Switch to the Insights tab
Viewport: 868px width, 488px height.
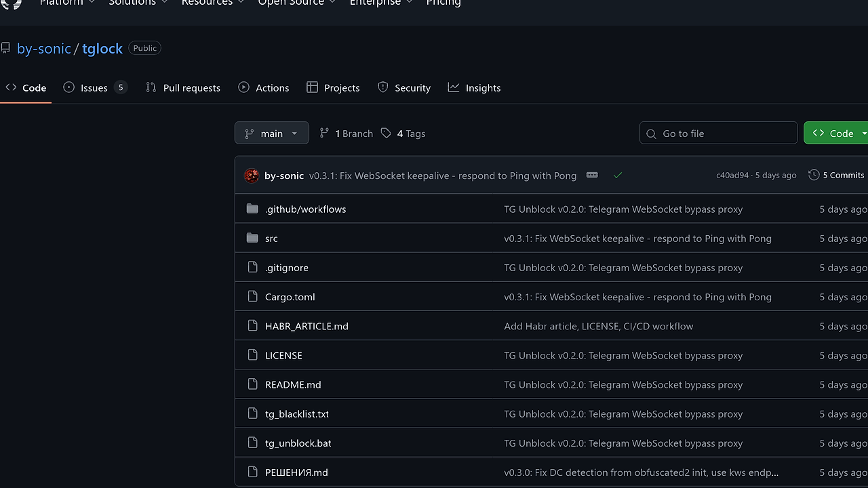point(475,87)
